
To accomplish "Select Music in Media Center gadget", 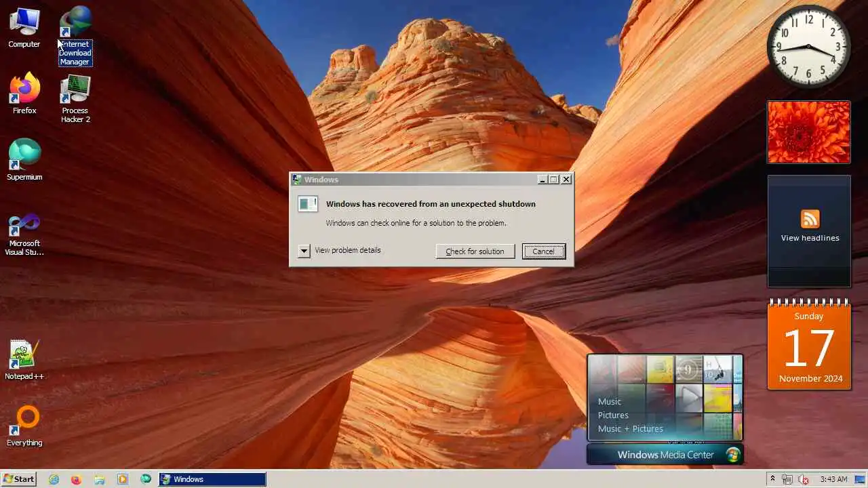I will [x=610, y=401].
